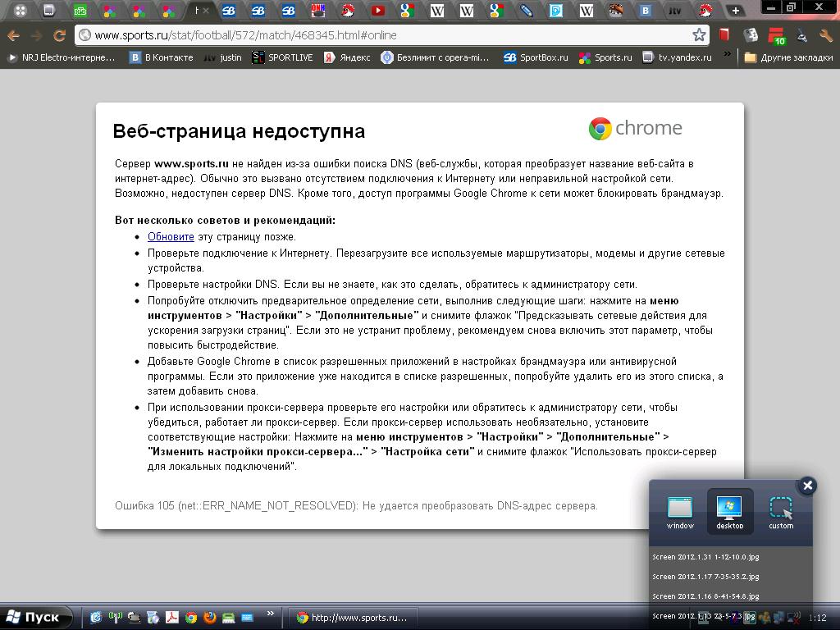840x630 pixels.
Task: Click the taskbar clock 1:12
Action: coord(818,618)
